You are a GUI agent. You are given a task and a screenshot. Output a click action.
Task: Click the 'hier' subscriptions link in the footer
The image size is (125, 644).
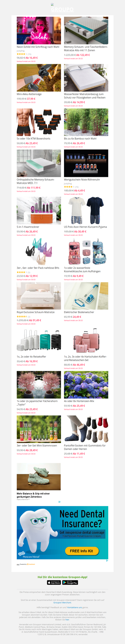coord(67,620)
